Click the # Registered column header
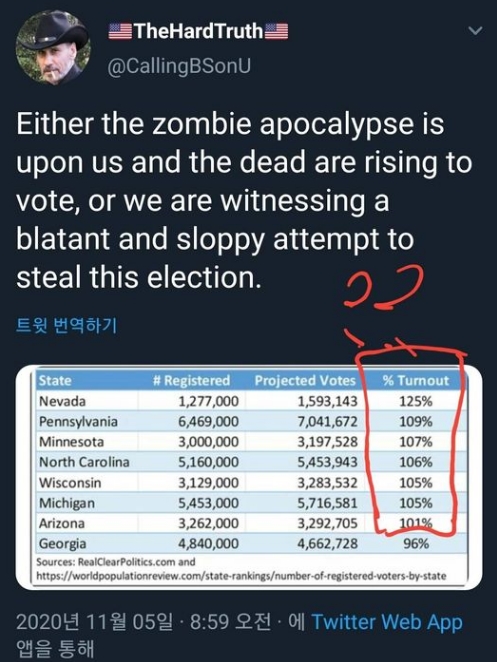 tap(191, 380)
